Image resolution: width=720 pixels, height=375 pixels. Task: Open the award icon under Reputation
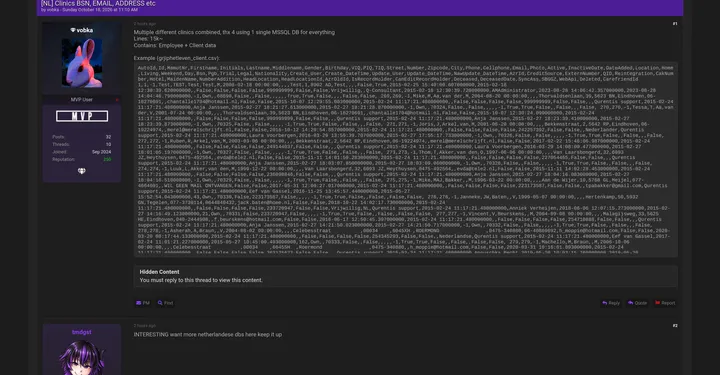82,171
